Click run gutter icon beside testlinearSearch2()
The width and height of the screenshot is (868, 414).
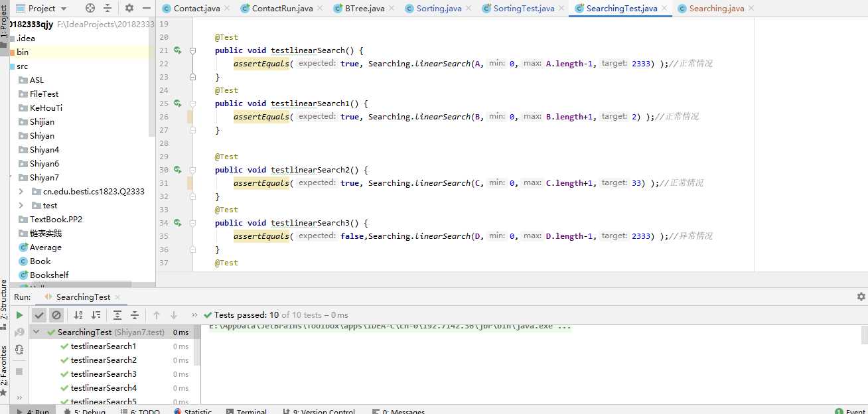(x=177, y=170)
